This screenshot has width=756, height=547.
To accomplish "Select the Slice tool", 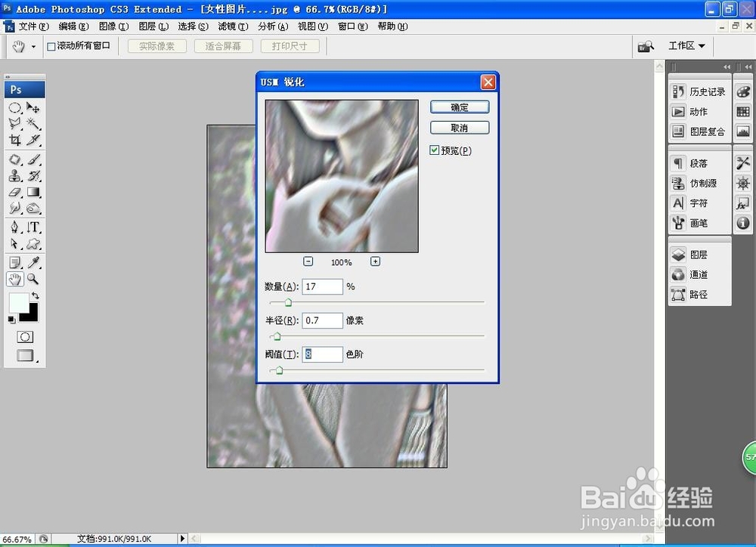I will click(x=33, y=140).
